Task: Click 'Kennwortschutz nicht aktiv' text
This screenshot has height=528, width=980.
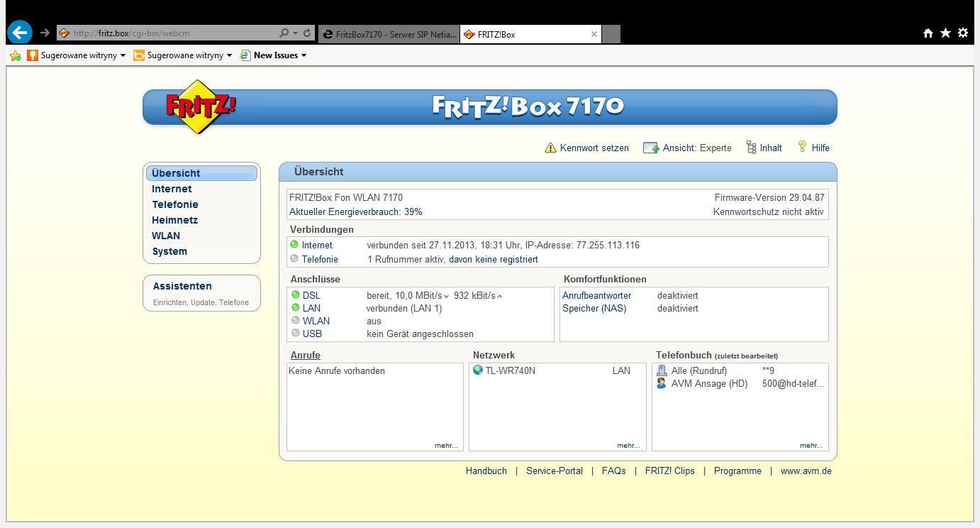Action: 769,211
